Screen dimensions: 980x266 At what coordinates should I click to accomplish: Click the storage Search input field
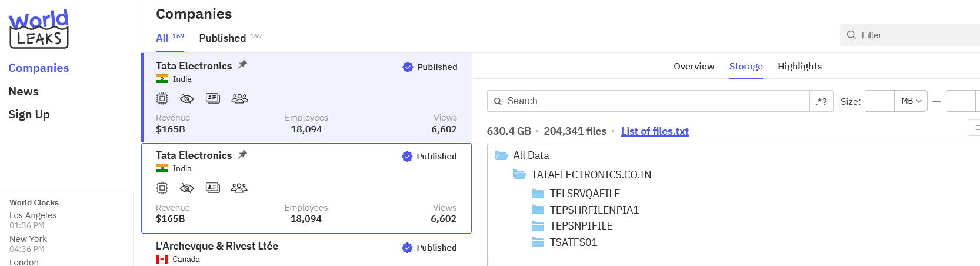point(648,101)
